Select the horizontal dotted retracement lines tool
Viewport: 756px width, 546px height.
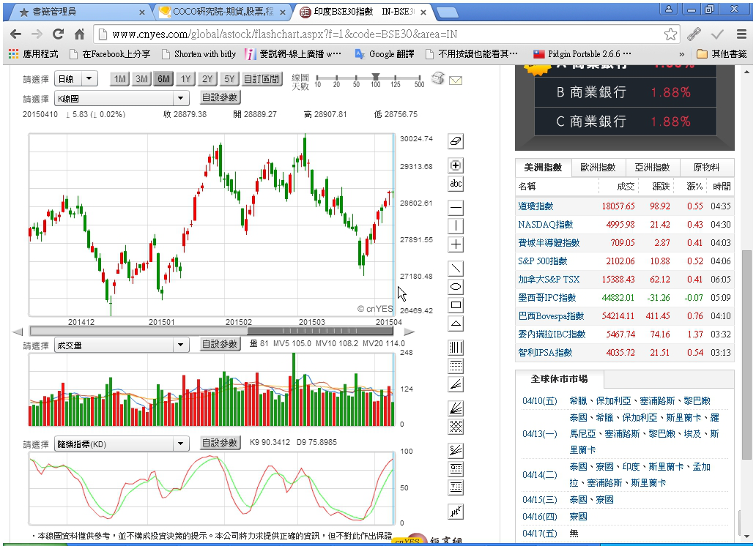point(456,366)
